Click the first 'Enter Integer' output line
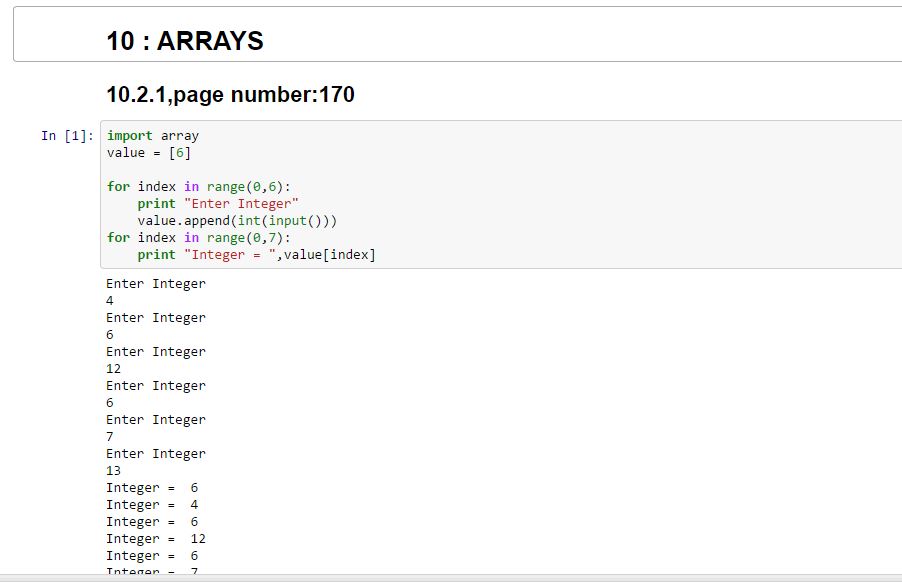 156,284
